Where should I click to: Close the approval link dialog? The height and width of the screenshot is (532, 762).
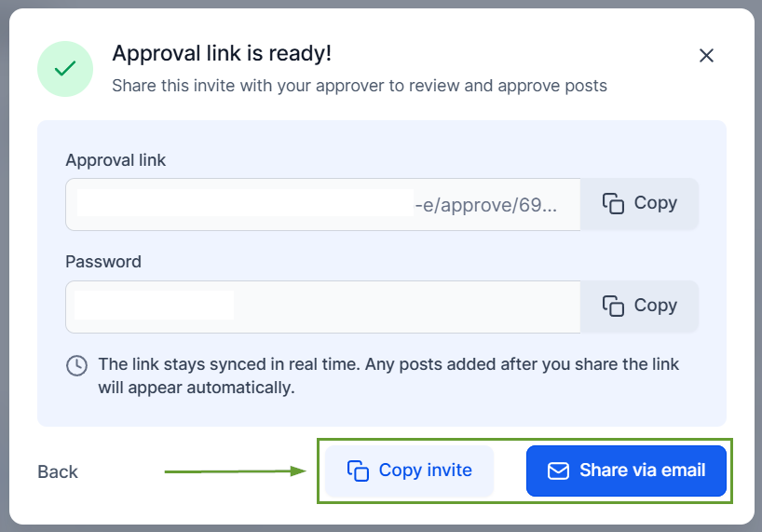(706, 56)
